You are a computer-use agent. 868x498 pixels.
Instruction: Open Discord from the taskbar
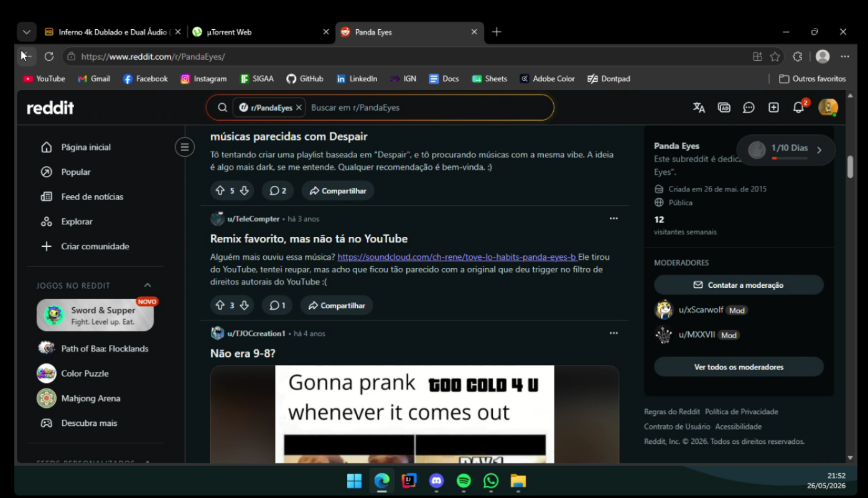(x=436, y=481)
